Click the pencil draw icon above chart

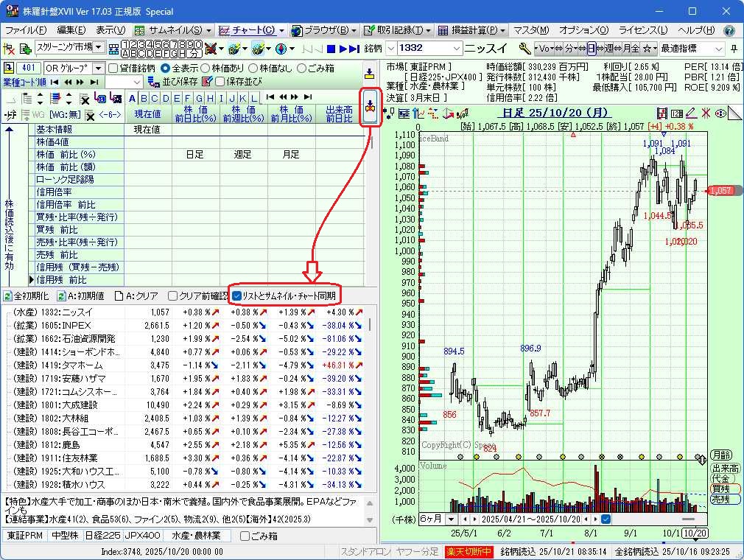tap(690, 113)
